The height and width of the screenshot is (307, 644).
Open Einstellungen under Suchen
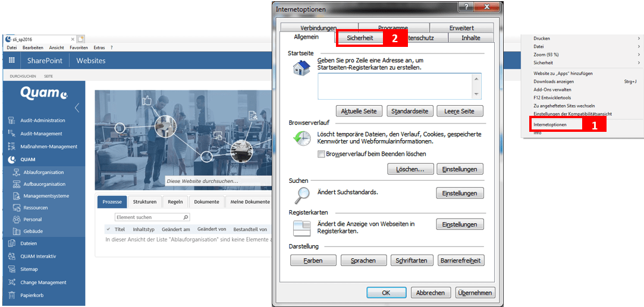pyautogui.click(x=460, y=193)
